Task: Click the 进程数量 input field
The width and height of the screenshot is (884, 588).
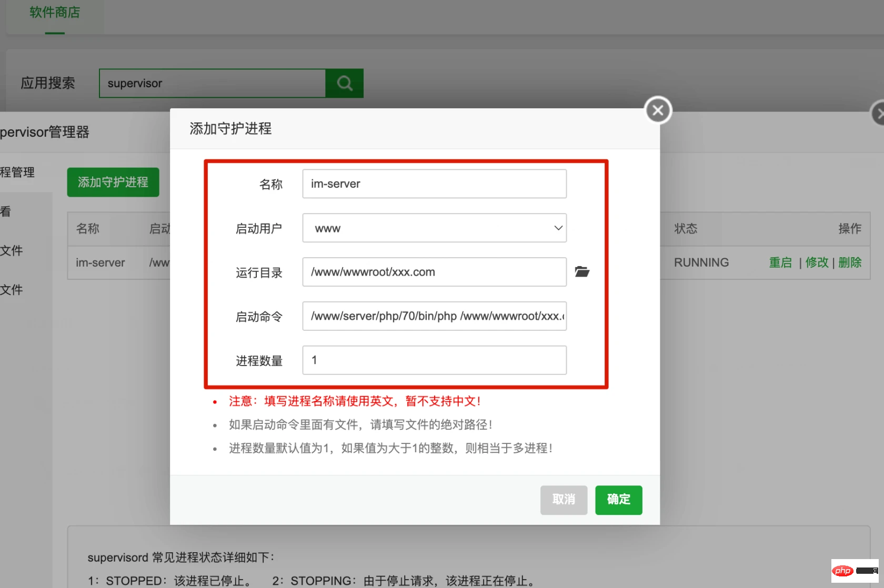Action: tap(434, 360)
